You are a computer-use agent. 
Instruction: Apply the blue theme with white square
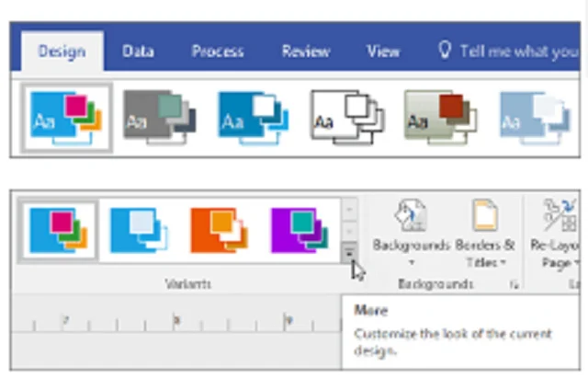click(x=254, y=118)
